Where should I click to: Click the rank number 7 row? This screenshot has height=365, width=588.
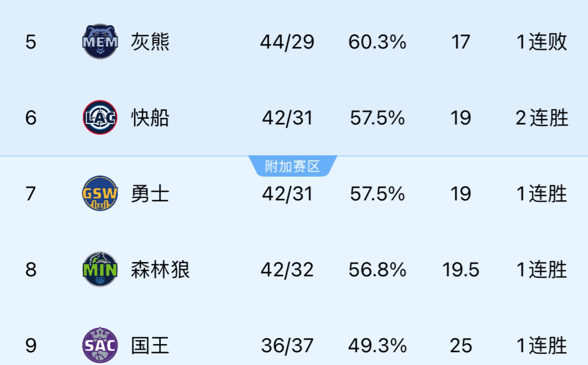[x=31, y=194]
